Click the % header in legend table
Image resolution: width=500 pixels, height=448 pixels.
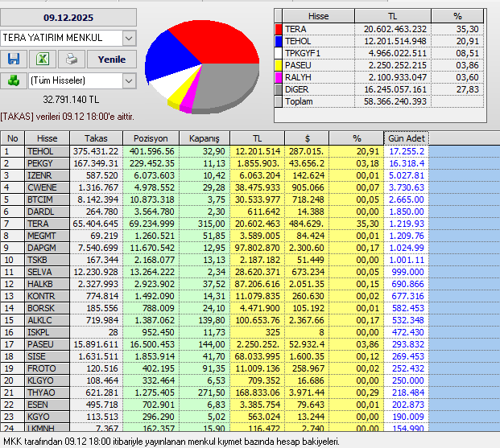coord(457,16)
